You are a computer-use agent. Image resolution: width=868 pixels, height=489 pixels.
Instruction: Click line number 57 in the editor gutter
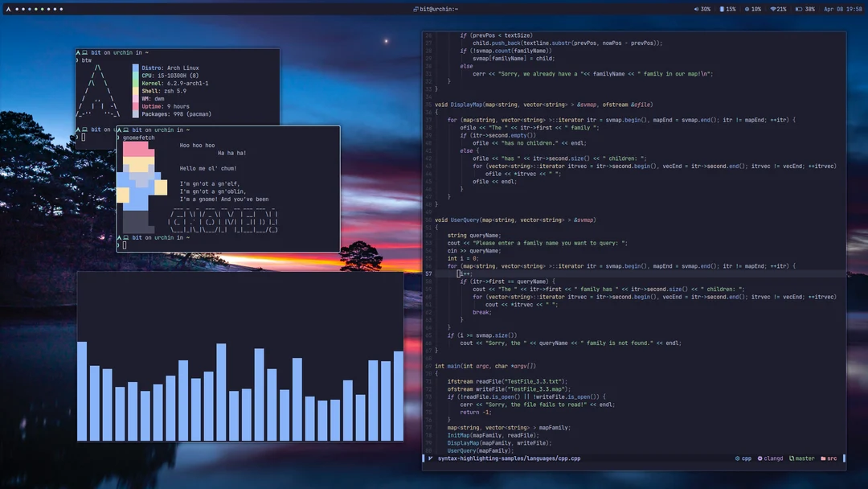[x=427, y=273]
